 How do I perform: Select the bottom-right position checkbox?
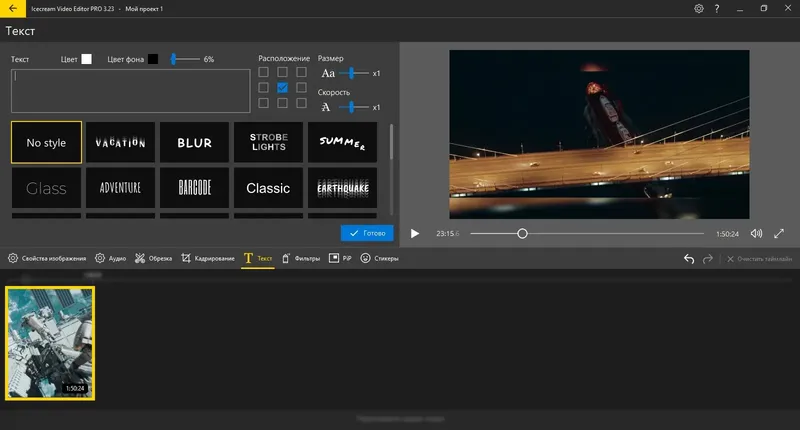click(301, 103)
